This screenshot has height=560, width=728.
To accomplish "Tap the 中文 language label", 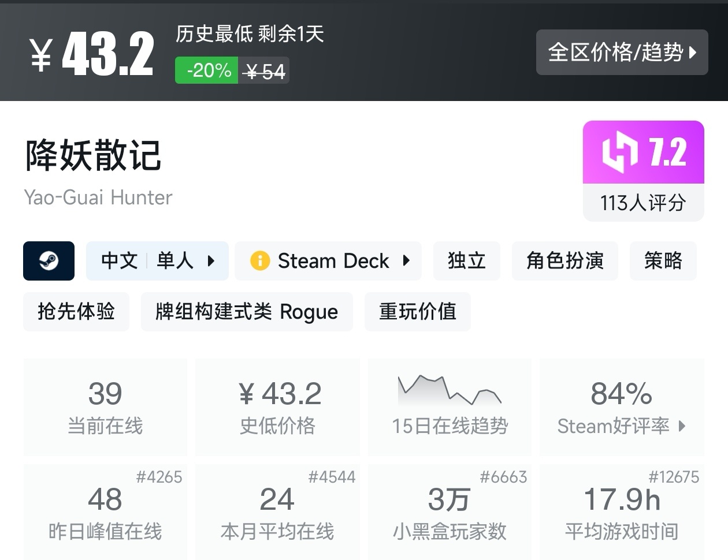I will coord(120,261).
